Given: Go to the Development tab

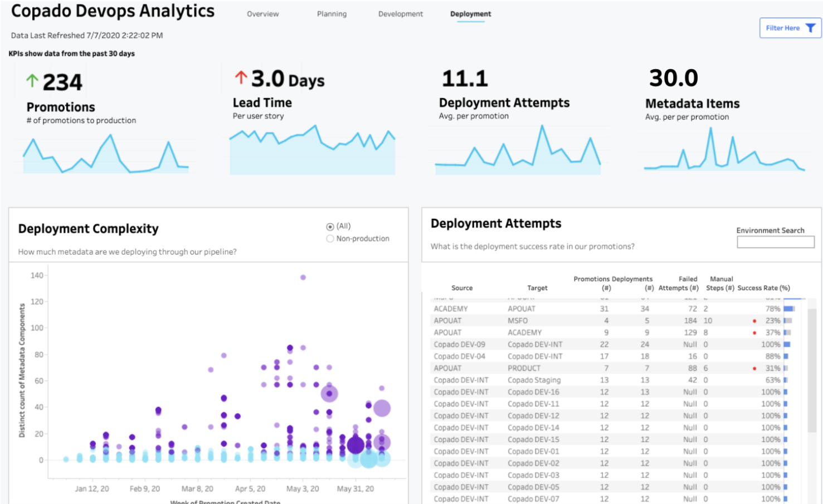Looking at the screenshot, I should (x=401, y=14).
